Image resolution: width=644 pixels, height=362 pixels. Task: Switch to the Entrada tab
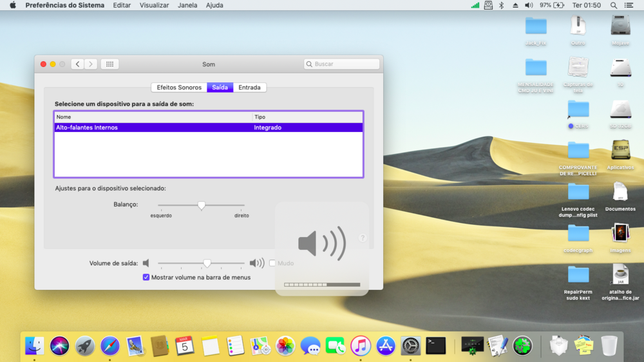click(249, 88)
